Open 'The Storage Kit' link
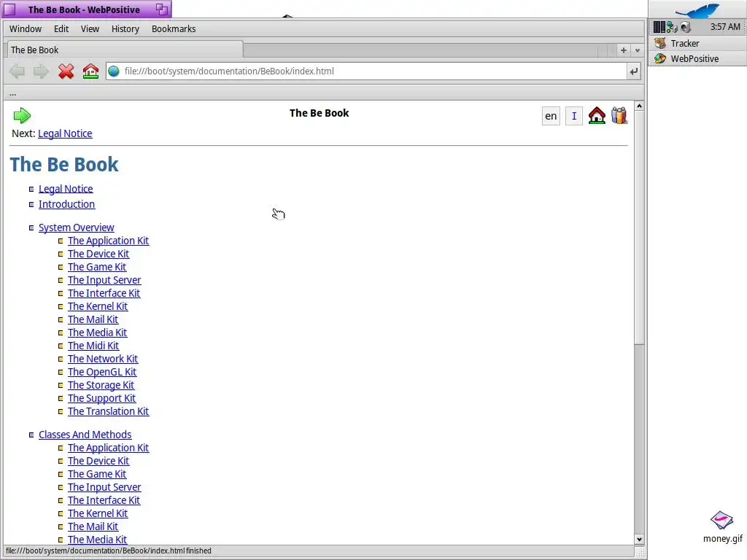 (x=101, y=385)
